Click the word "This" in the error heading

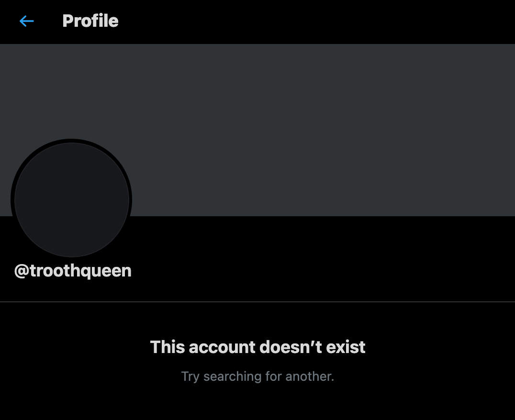pos(168,347)
